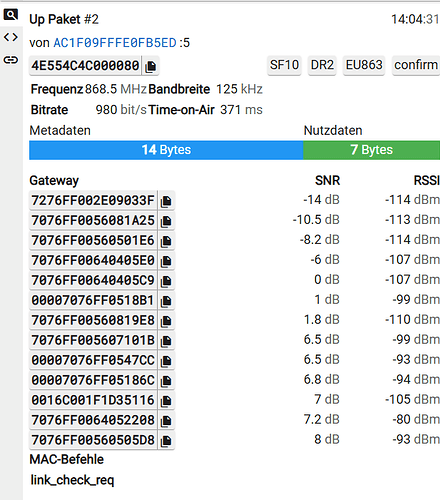
Task: Copy the payload 4E554C4C000080
Action: tap(151, 66)
